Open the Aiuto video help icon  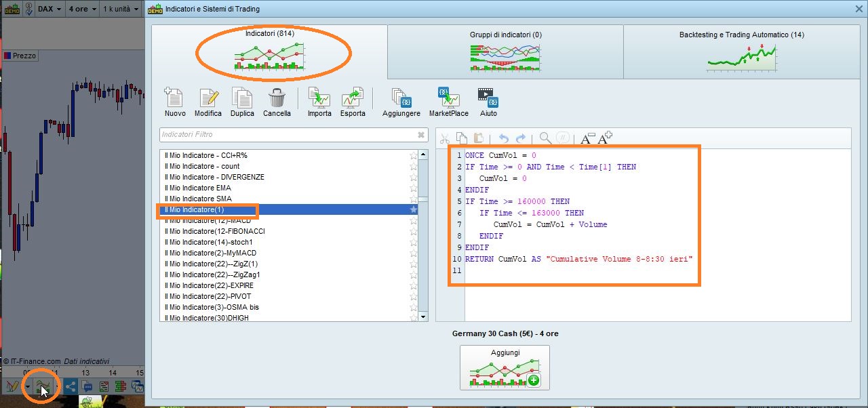point(488,98)
